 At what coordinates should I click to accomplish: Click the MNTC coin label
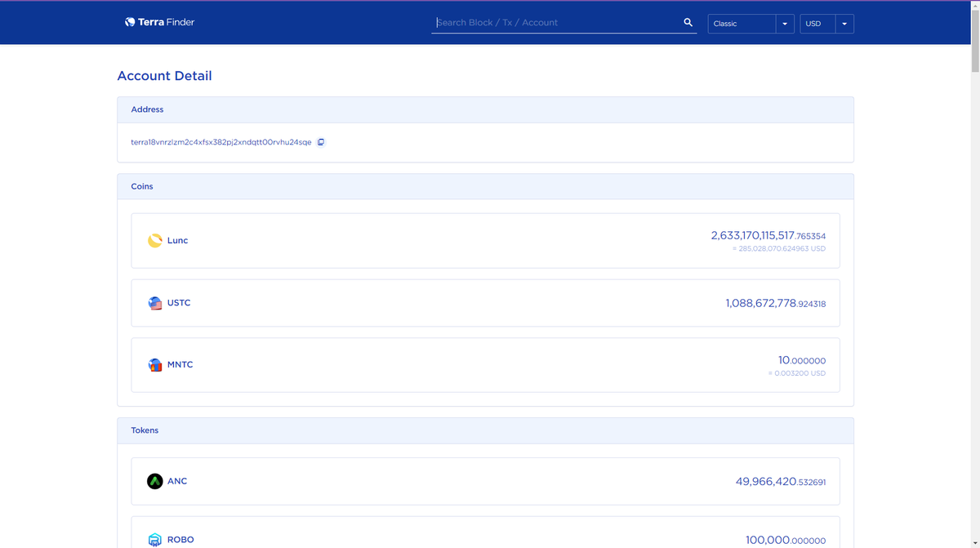pos(180,365)
